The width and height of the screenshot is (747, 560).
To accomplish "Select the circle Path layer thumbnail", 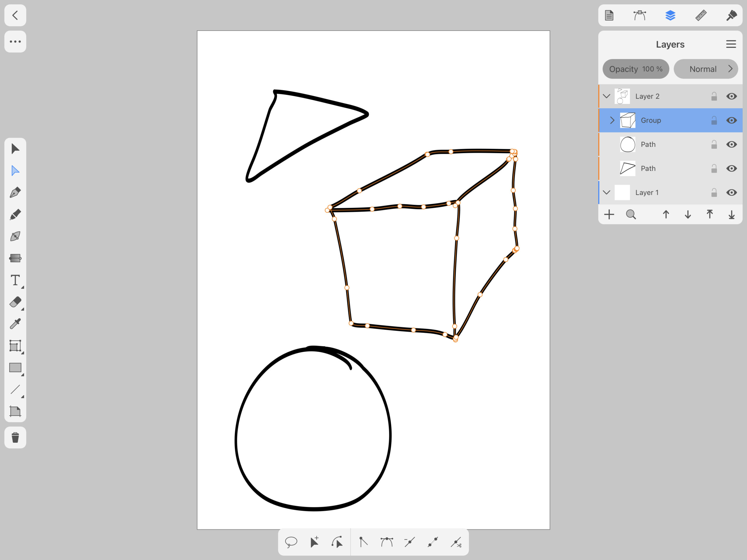I will (627, 144).
